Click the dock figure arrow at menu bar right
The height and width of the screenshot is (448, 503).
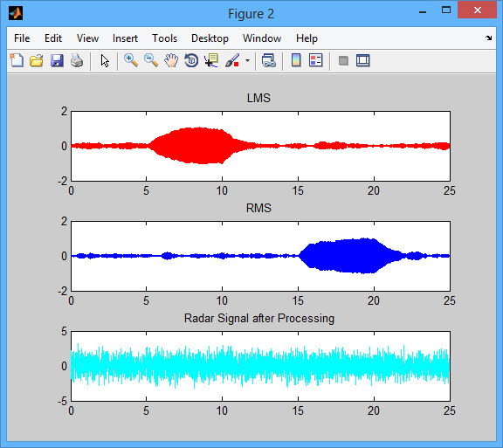tap(488, 38)
